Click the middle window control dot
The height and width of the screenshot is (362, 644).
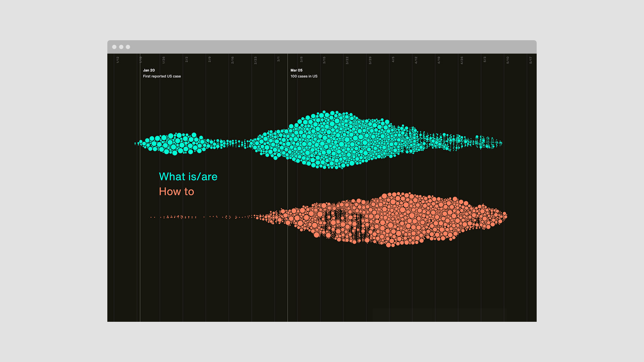pos(121,47)
